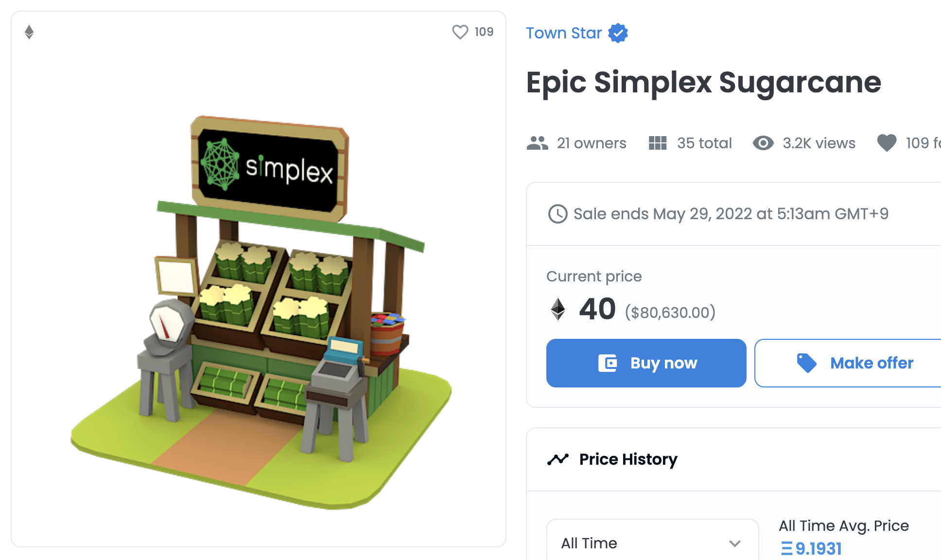Click the Ethereum icon on the image card
941x560 pixels.
click(x=29, y=32)
